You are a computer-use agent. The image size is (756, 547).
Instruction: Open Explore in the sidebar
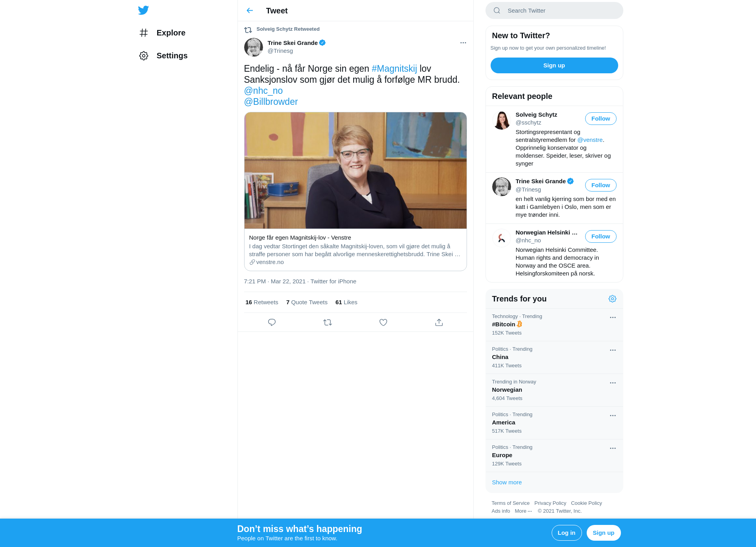click(162, 33)
